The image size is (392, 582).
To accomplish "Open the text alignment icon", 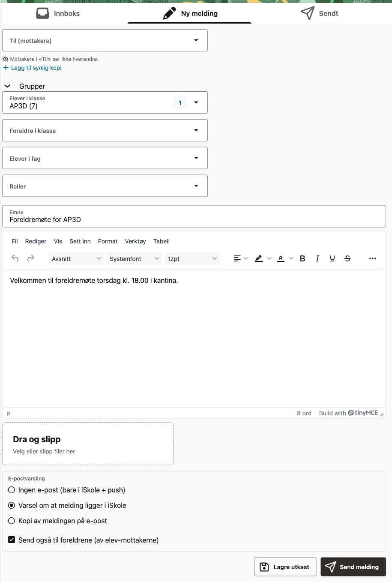I will pyautogui.click(x=237, y=258).
